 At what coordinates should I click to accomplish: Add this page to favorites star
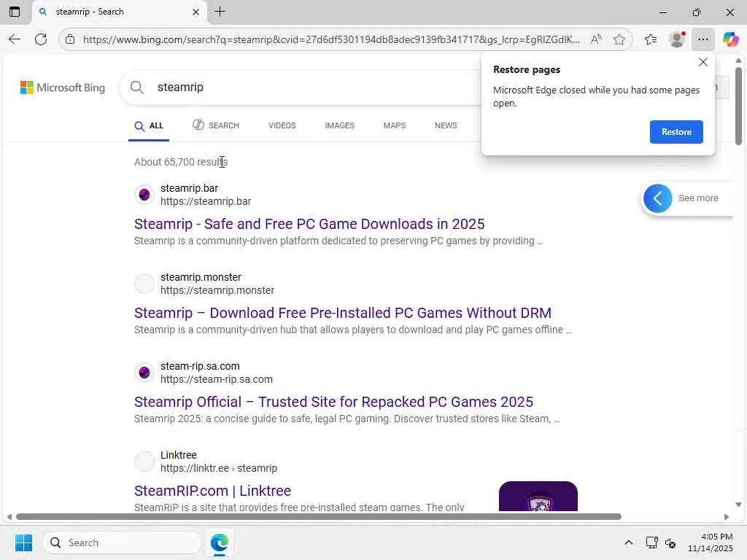[619, 39]
